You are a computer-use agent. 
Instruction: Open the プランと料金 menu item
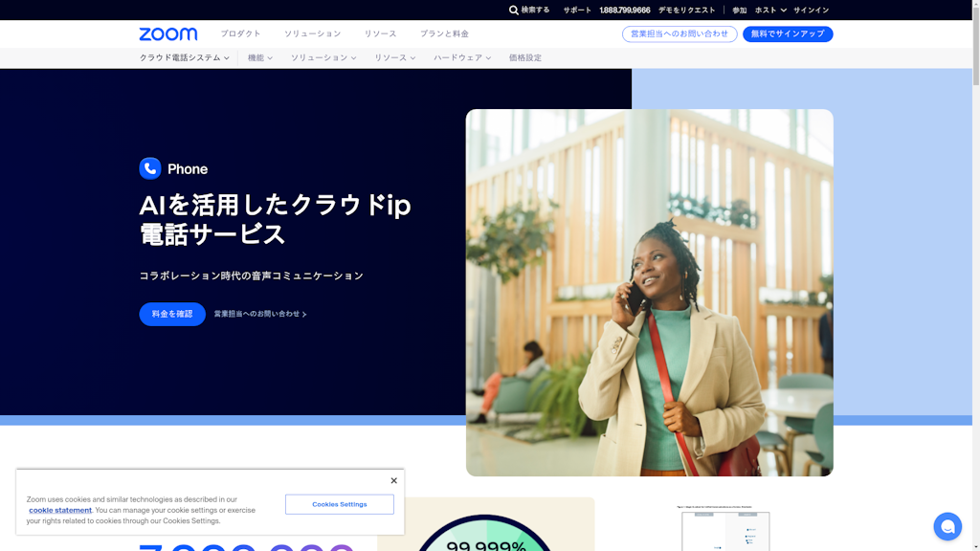[444, 34]
